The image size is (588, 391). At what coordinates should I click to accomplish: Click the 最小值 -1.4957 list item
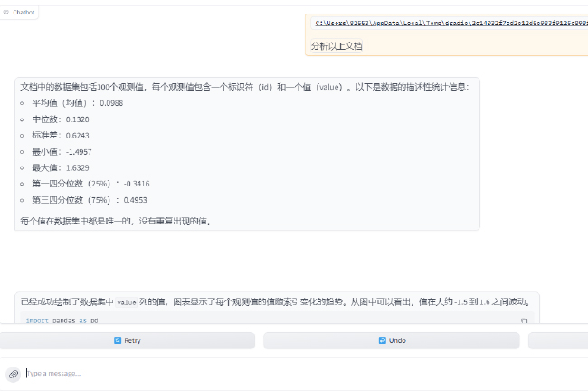click(62, 152)
